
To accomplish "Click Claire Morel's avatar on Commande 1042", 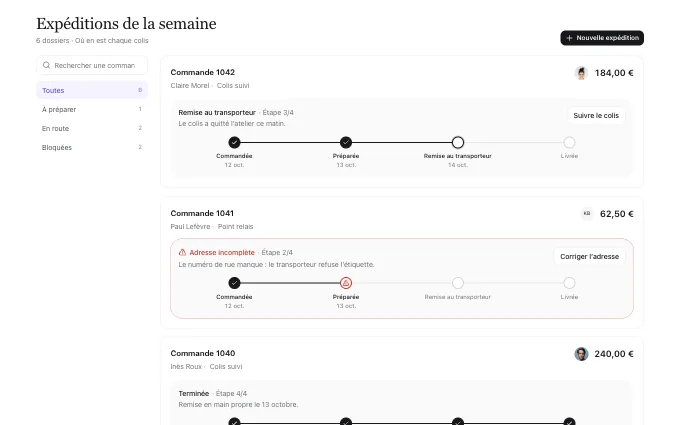I will click(581, 73).
